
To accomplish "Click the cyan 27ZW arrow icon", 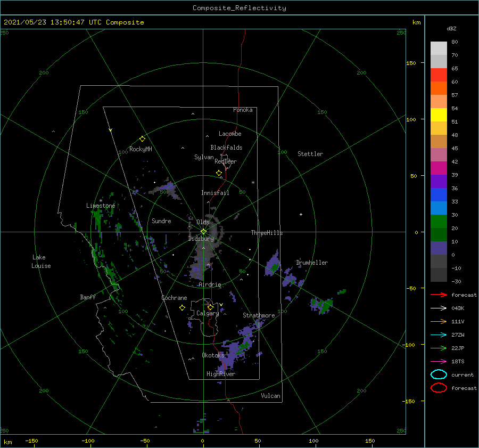I will (x=439, y=335).
